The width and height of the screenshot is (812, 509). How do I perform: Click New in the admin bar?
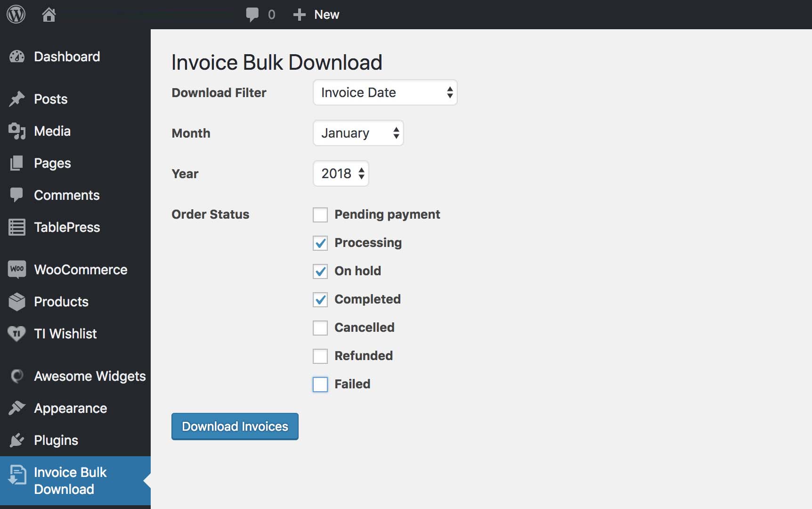tap(317, 15)
